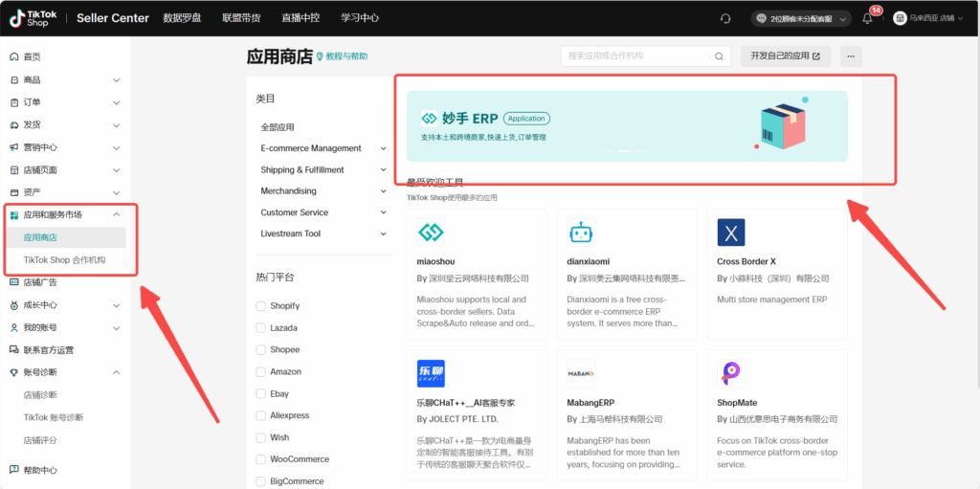Click the MabangERP logo

pyautogui.click(x=581, y=373)
